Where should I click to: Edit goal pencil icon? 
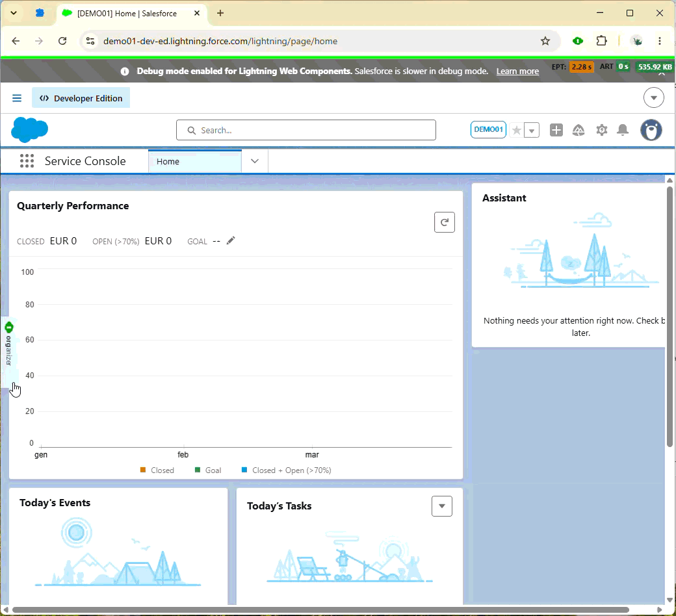(231, 240)
